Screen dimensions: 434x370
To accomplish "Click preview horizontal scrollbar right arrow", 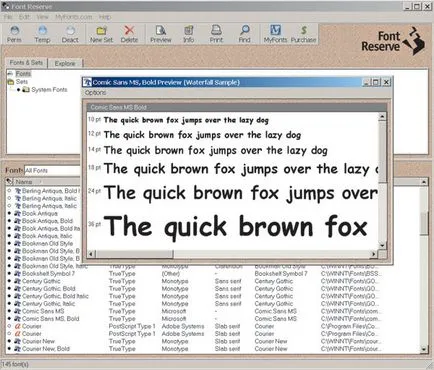I will [x=375, y=254].
